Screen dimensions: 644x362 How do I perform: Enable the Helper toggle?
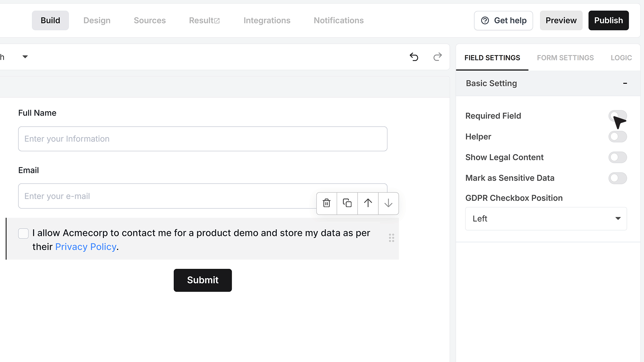click(x=618, y=137)
